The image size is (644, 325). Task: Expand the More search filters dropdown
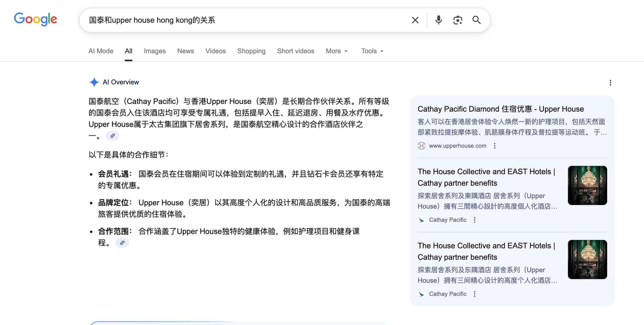pyautogui.click(x=336, y=51)
